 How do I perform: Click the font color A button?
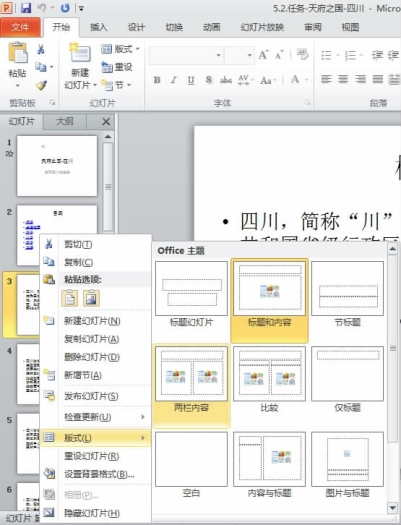click(x=295, y=80)
